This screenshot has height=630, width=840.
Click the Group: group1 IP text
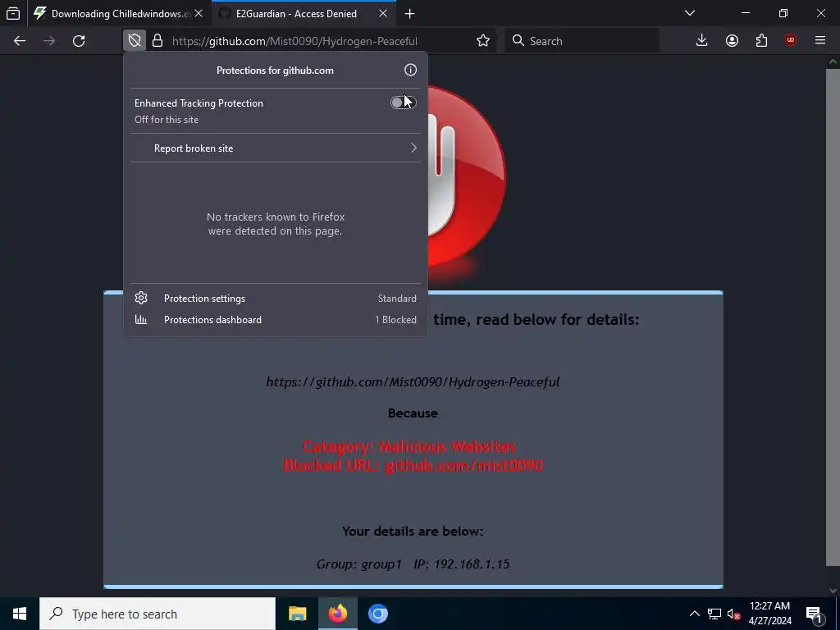pos(413,564)
